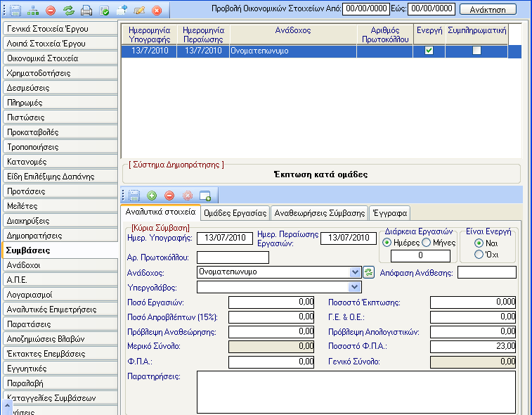
Task: Open the Αναθεωρήσεις Σύμβασης tab
Action: coord(319,213)
